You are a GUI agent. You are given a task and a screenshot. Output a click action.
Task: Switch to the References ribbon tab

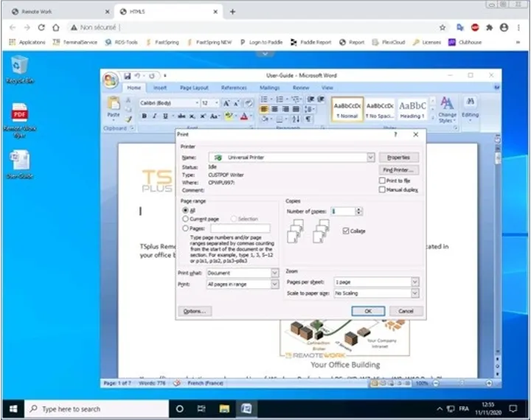[234, 88]
